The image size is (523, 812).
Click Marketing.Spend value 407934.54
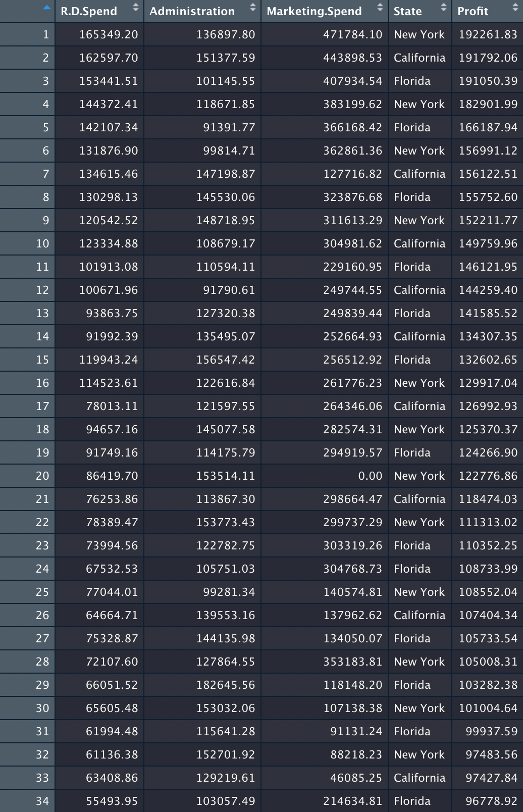[353, 81]
